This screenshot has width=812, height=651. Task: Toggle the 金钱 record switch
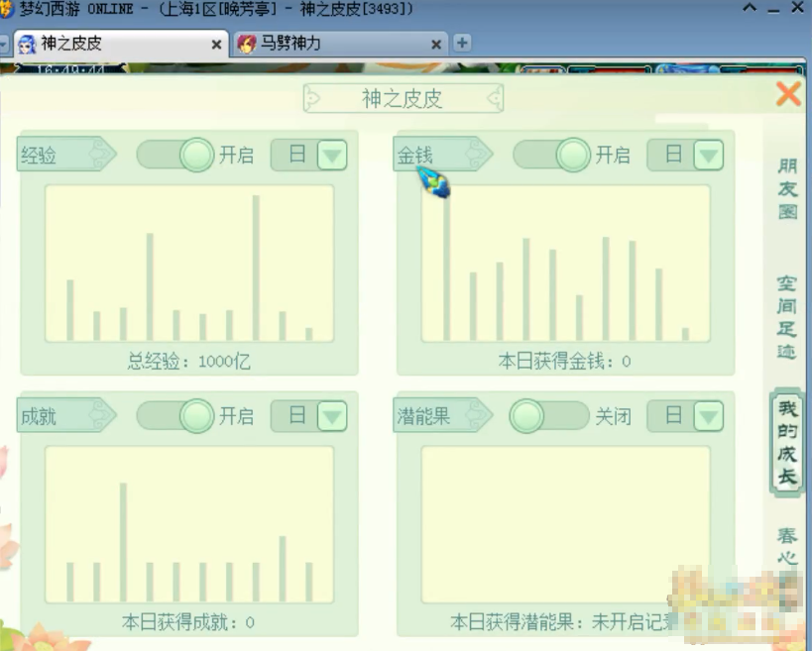[552, 155]
